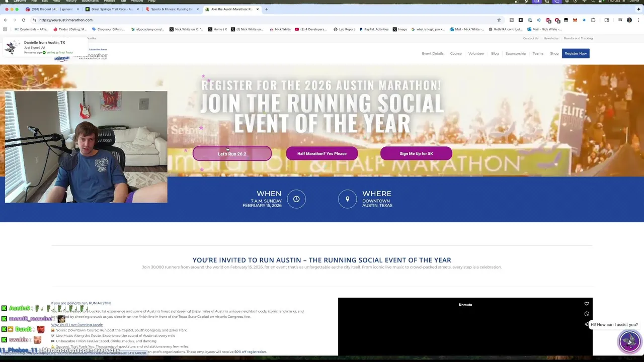Open macOS History menu
The height and width of the screenshot is (362, 644).
[x=71, y=1]
